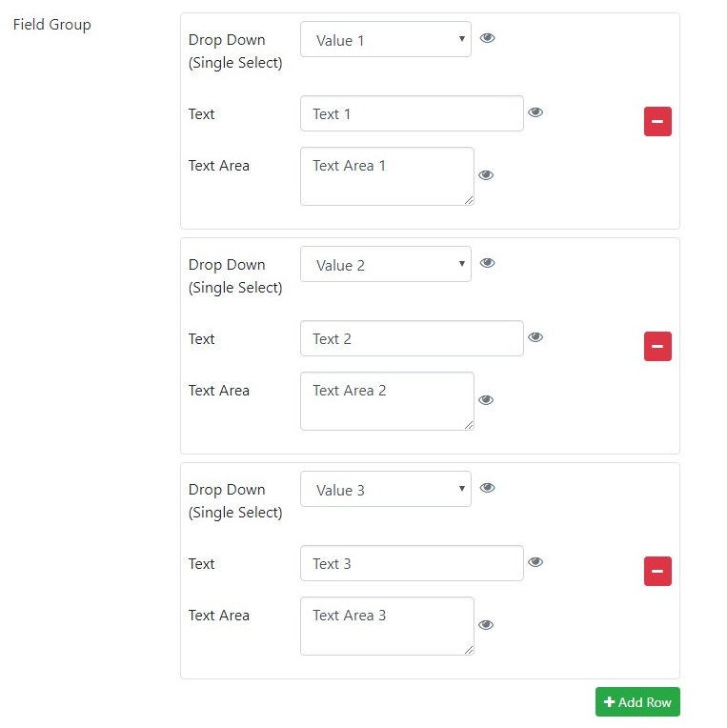The image size is (727, 728).
Task: Focus the Text 1 input field
Action: (x=412, y=113)
